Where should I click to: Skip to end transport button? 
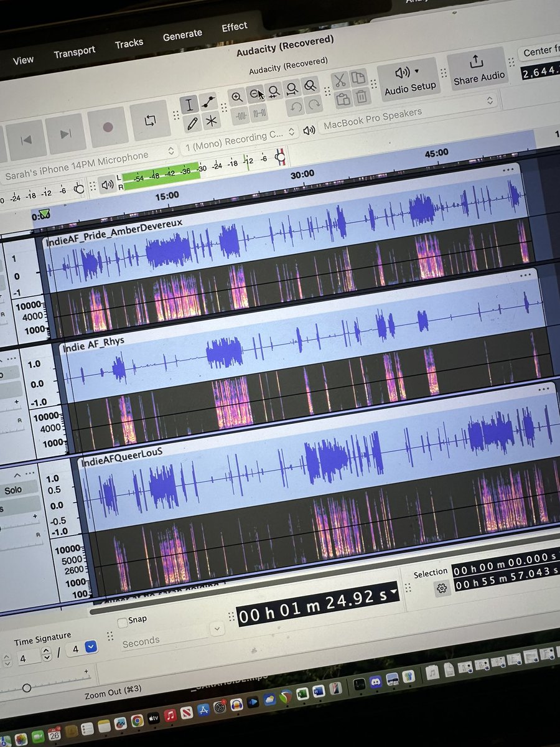click(66, 134)
